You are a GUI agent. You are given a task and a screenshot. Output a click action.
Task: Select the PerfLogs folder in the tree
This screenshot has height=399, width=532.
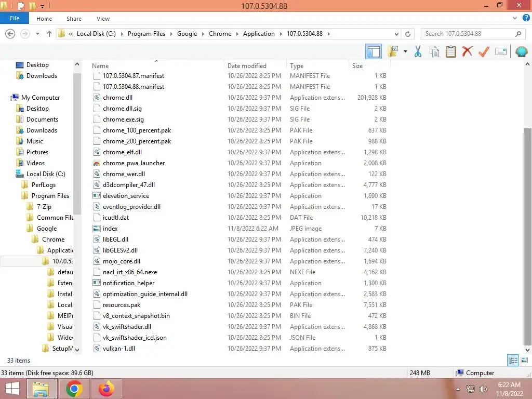44,185
